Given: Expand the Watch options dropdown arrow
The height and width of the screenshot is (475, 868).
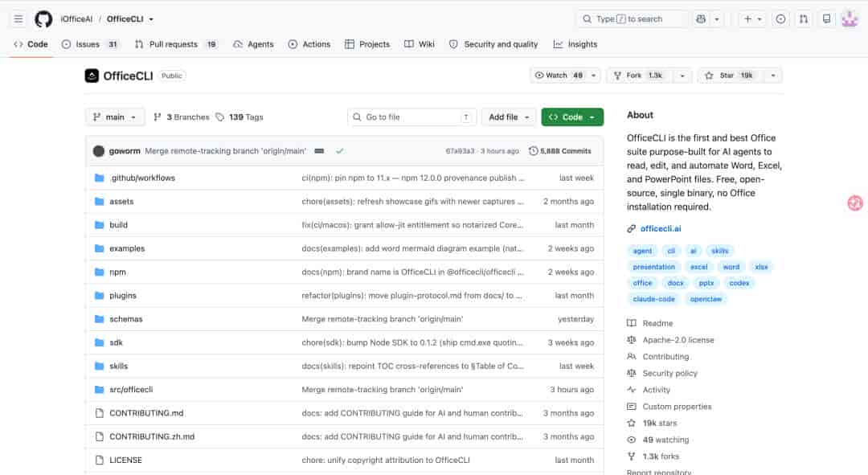Looking at the screenshot, I should [593, 76].
